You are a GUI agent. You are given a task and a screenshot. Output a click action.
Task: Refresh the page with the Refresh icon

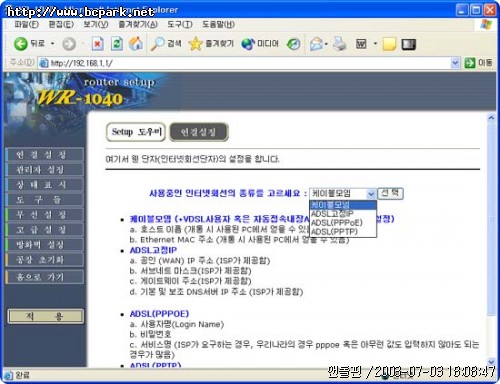tap(117, 44)
